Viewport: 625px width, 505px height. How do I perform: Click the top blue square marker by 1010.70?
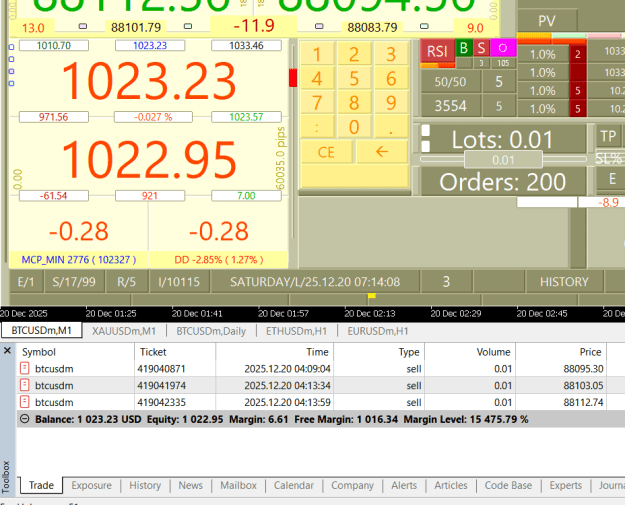click(12, 47)
